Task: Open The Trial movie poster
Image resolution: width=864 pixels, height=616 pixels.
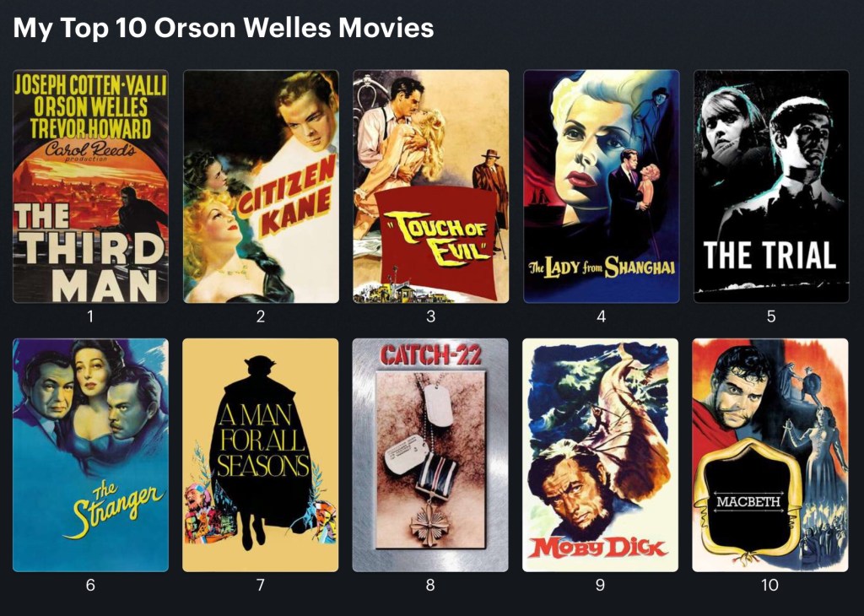Action: (771, 186)
